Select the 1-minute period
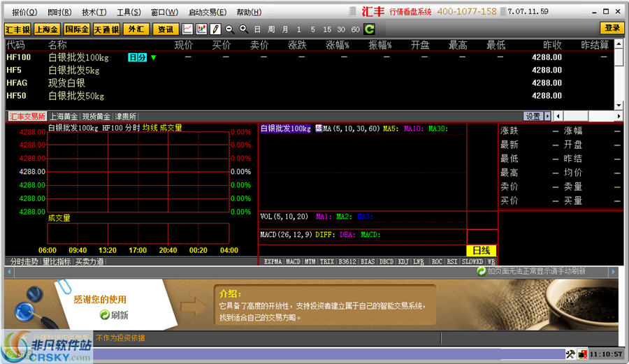This screenshot has height=364, width=629. pos(299,29)
